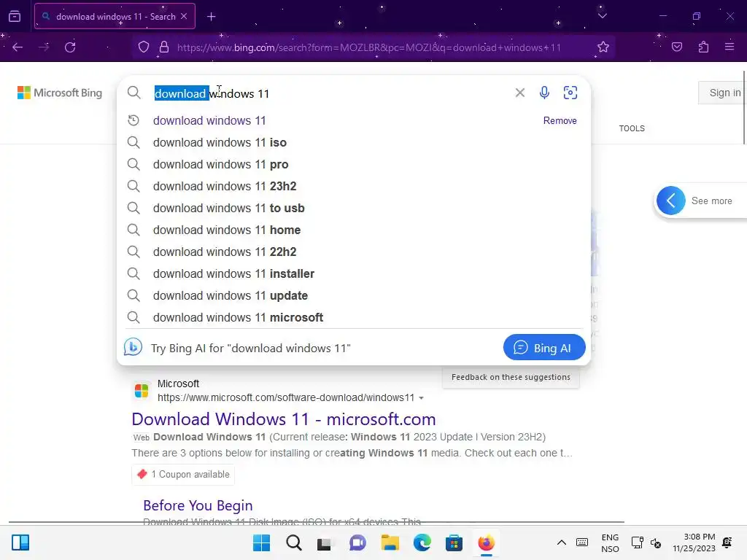Select suggestion 'download windows 11 iso'
Screen dimensions: 747x560
coord(354,142)
